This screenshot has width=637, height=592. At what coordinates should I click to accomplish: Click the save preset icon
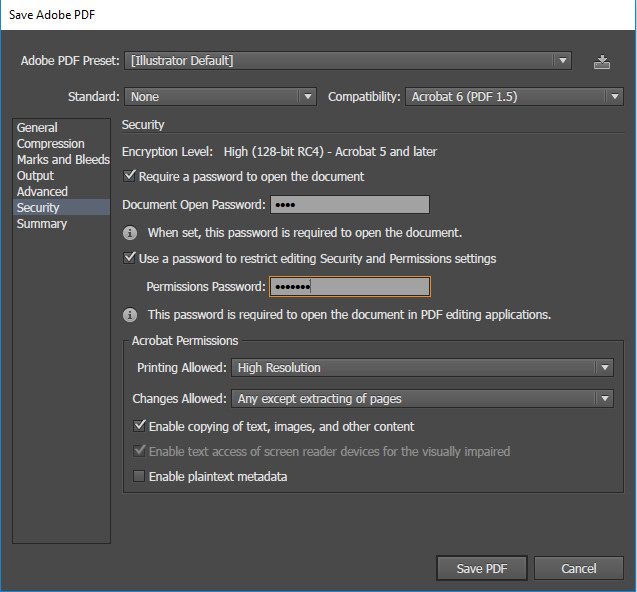click(602, 61)
